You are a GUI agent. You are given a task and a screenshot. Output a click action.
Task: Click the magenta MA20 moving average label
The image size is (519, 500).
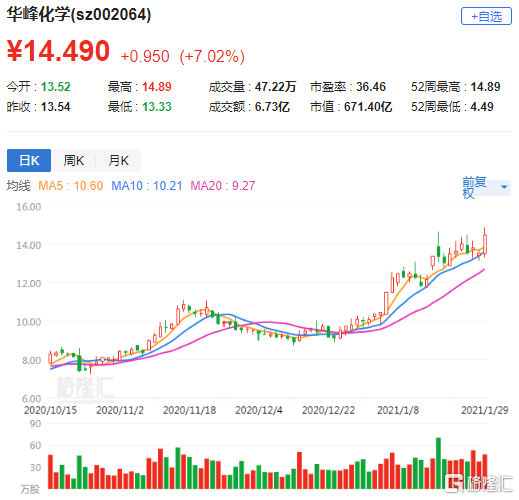coord(223,186)
